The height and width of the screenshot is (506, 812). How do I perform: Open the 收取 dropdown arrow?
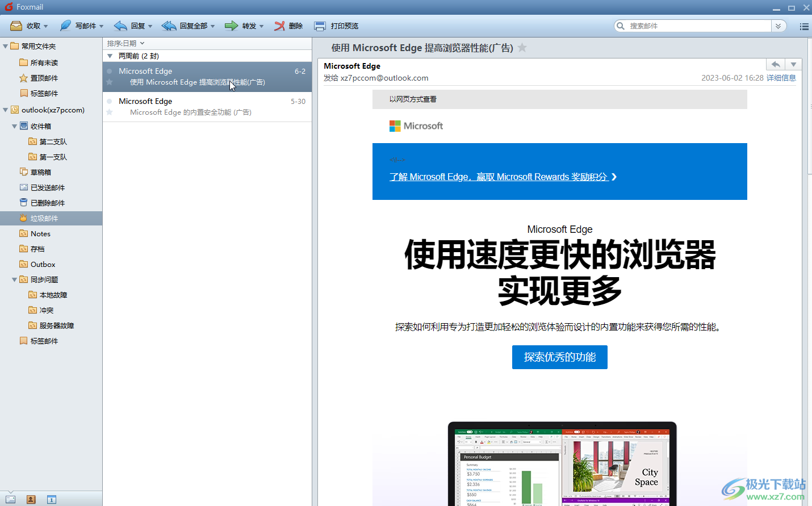[45, 26]
